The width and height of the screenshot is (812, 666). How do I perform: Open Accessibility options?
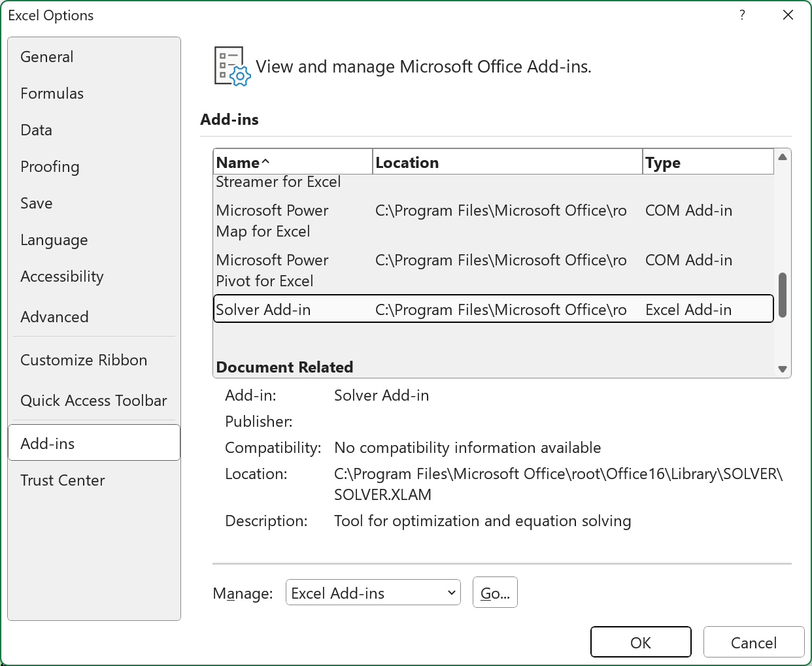(93, 276)
